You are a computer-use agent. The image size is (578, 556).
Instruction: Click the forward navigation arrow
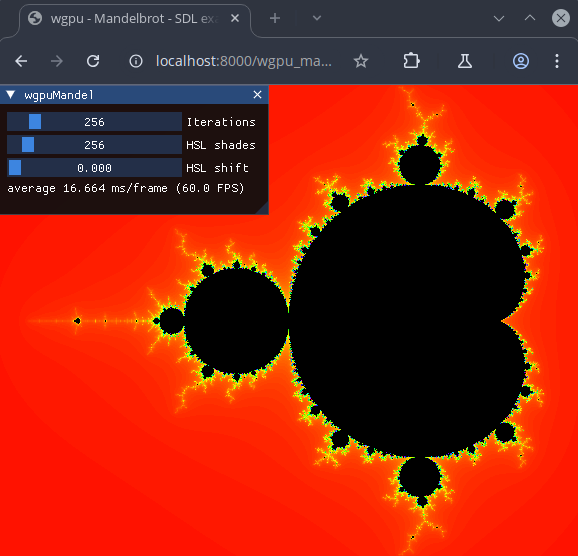(x=57, y=61)
